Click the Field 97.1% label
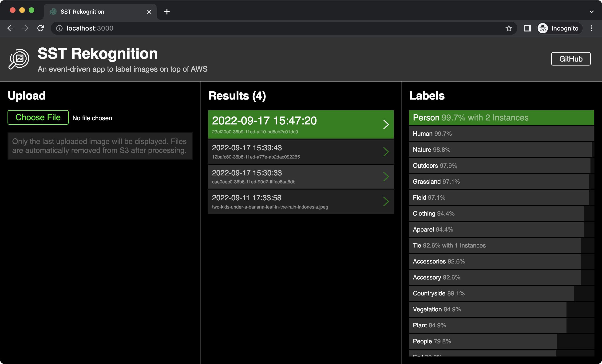The height and width of the screenshot is (364, 602). pos(502,197)
